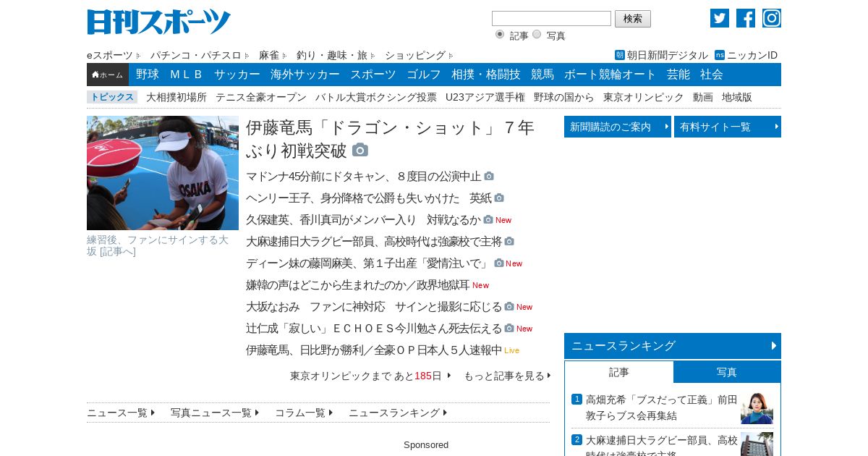
Task: Open 動画 topic link
Action: pos(703,97)
